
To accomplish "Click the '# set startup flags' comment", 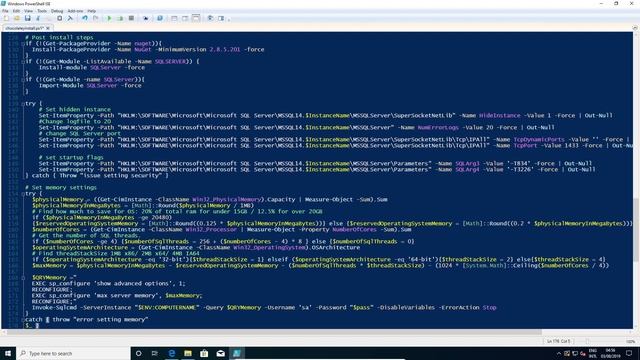I will (71, 158).
